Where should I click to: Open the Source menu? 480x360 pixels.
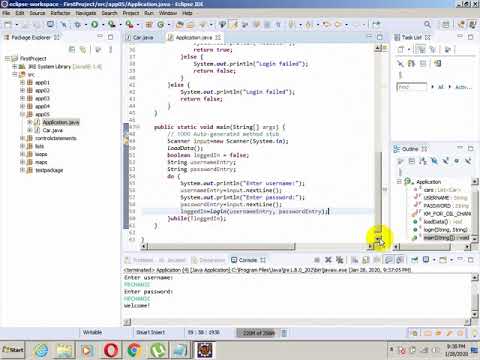point(37,13)
